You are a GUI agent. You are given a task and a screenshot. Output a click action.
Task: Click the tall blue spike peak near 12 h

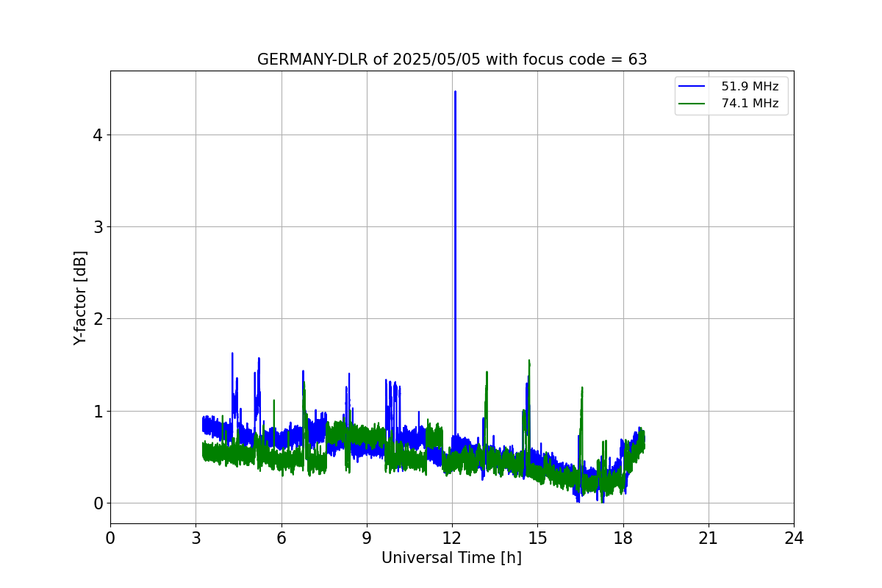455,93
